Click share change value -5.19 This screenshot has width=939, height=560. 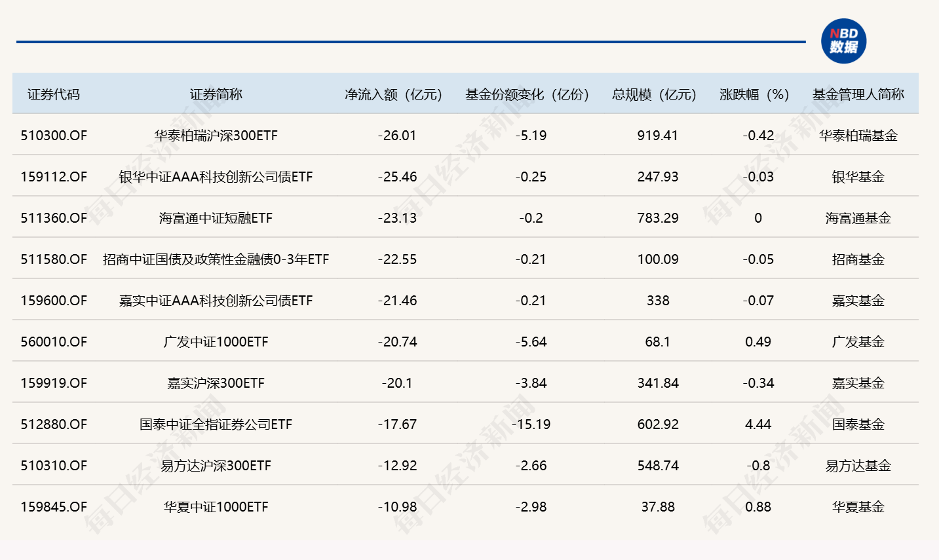click(531, 136)
